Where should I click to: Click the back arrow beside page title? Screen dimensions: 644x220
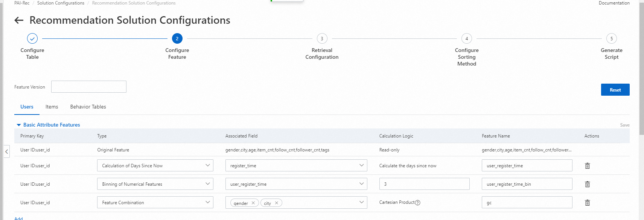(x=19, y=20)
